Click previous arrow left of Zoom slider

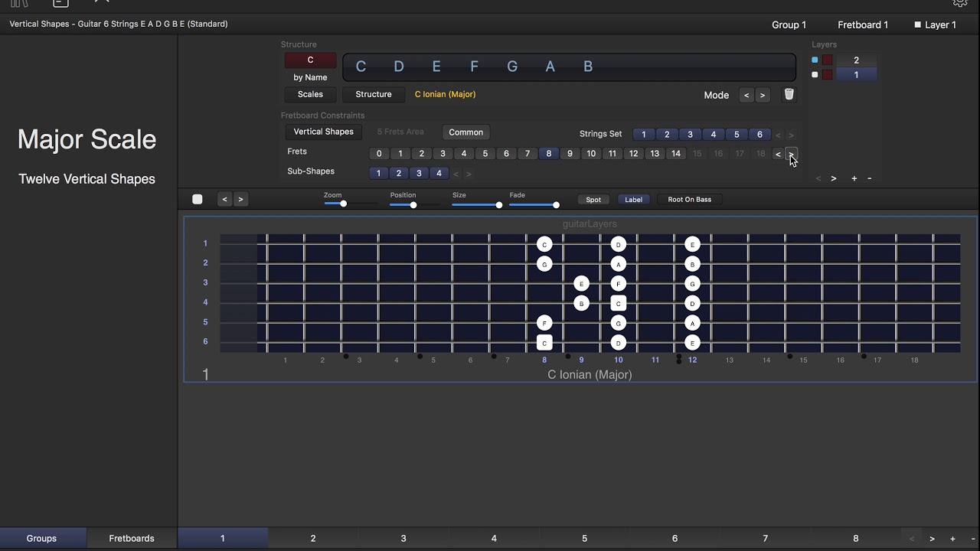point(224,199)
